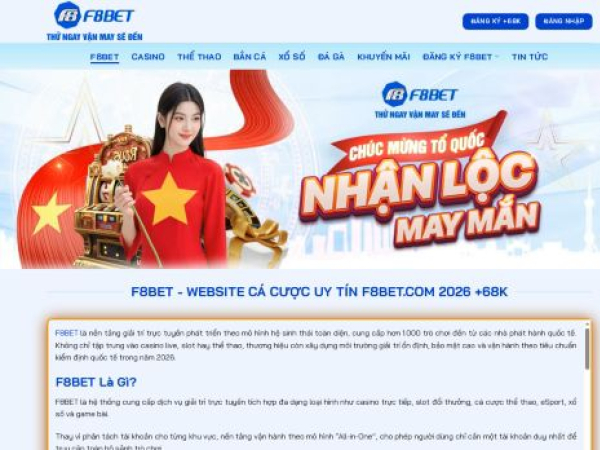Click the F8BET logo inside the banner

click(420, 100)
